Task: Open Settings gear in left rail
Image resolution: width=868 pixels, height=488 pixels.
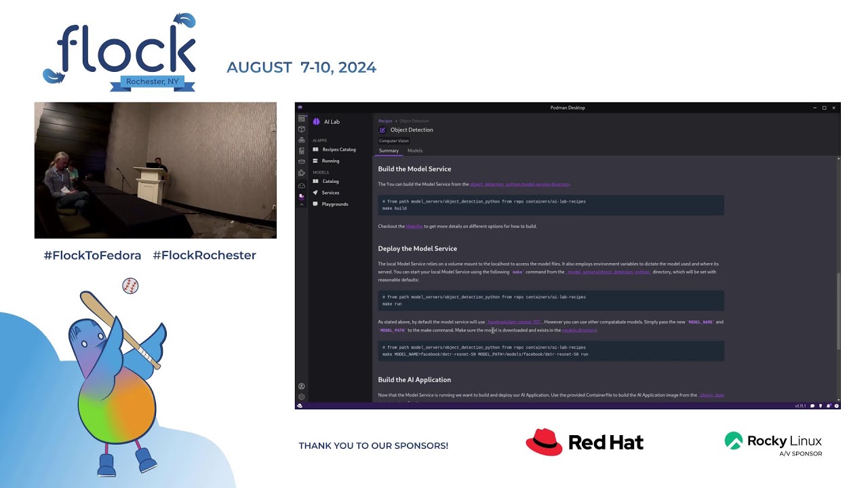Action: coord(302,397)
